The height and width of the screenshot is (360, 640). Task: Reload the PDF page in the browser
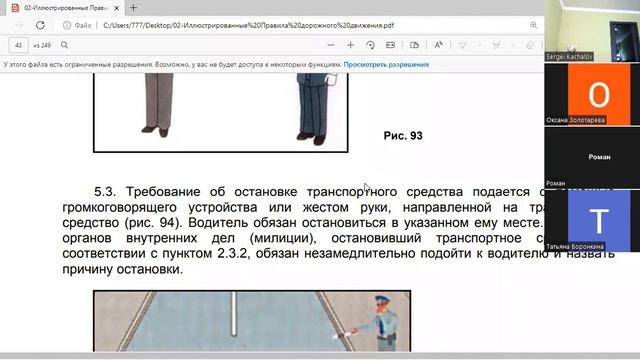point(40,25)
